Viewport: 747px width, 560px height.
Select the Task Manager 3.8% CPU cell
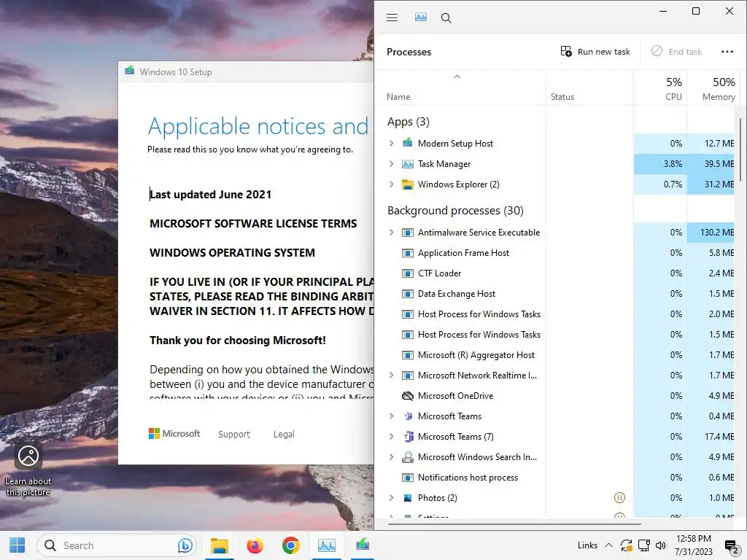[659, 164]
